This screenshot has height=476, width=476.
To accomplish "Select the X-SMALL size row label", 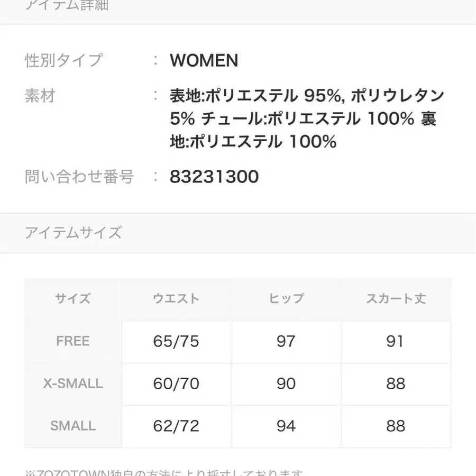I will click(73, 383).
